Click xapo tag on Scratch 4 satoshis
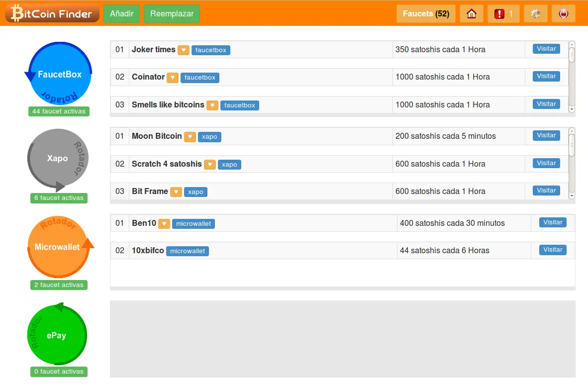 229,165
